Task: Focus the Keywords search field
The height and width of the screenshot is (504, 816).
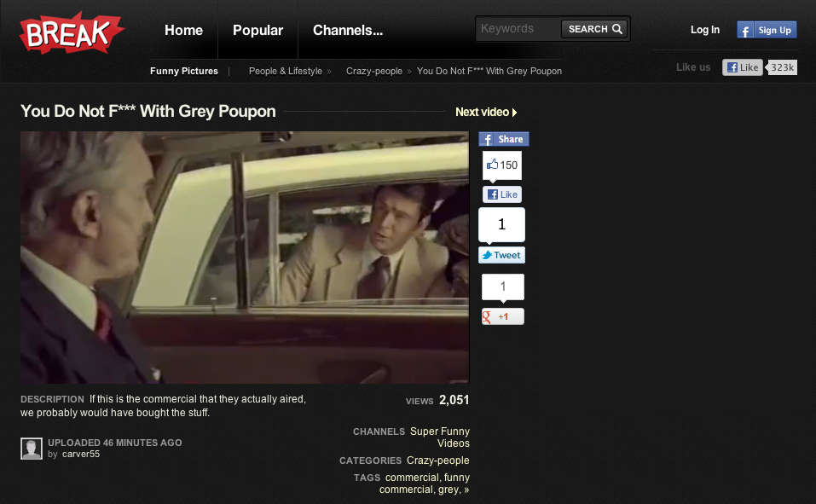Action: [518, 29]
